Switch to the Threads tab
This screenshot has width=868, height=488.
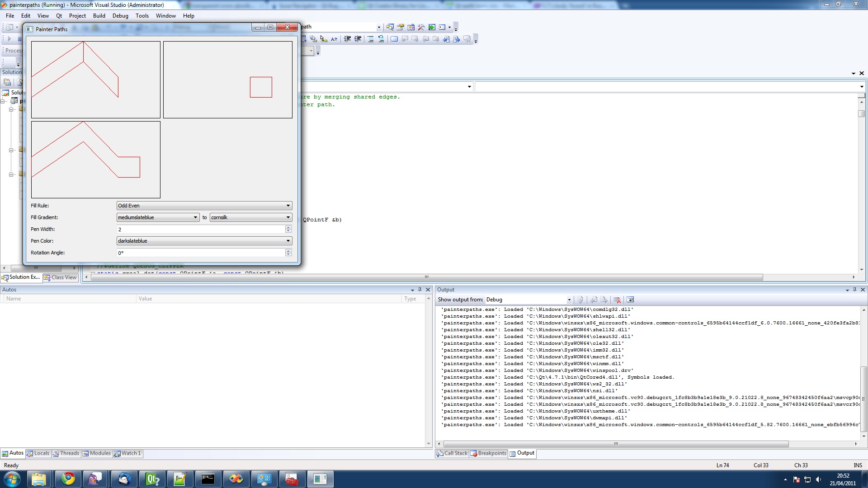pyautogui.click(x=66, y=453)
